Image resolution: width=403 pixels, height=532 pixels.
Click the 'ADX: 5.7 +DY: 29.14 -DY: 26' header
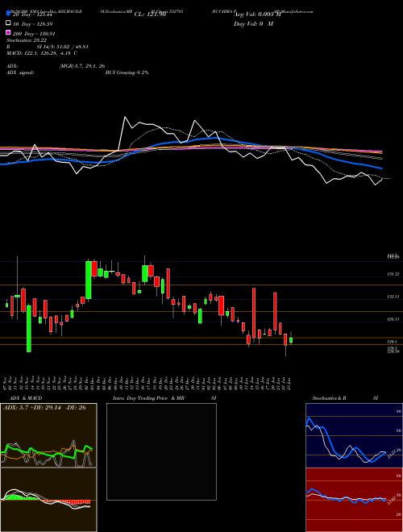click(x=44, y=408)
